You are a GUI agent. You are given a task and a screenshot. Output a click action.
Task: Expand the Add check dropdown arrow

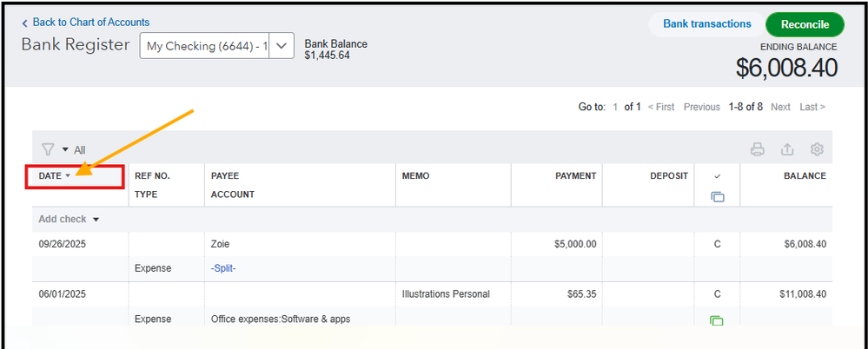click(96, 220)
